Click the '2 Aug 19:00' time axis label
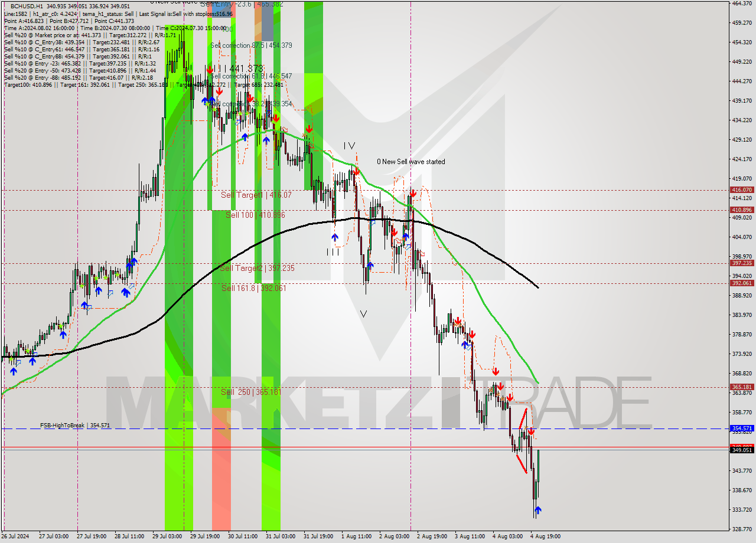 [x=432, y=537]
